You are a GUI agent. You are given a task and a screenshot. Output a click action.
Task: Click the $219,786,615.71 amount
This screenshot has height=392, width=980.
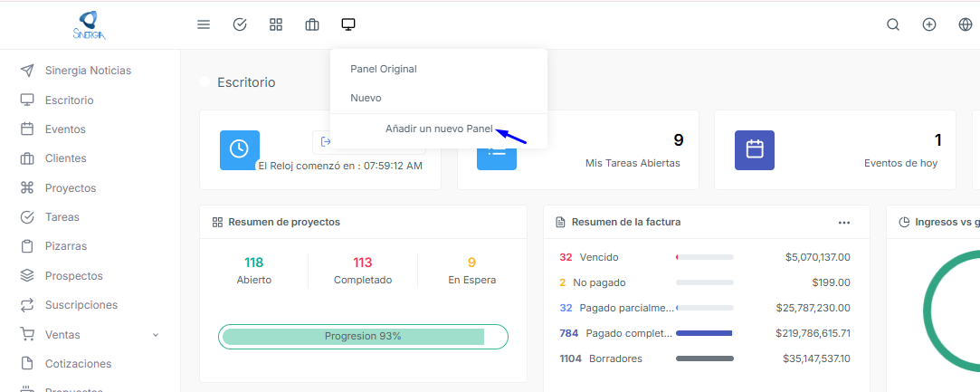tap(813, 333)
